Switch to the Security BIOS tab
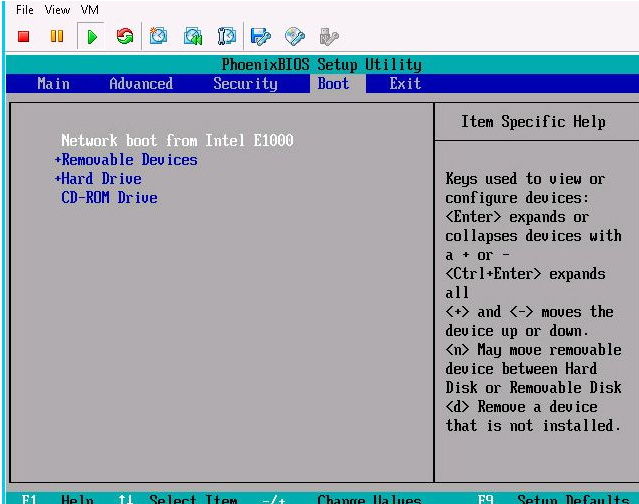 (245, 84)
